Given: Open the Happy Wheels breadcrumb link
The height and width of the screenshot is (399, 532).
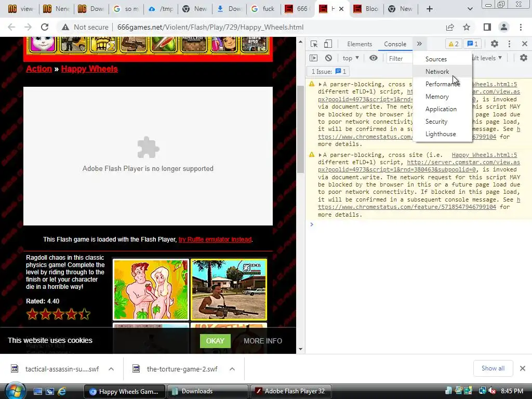Looking at the screenshot, I should [x=89, y=69].
